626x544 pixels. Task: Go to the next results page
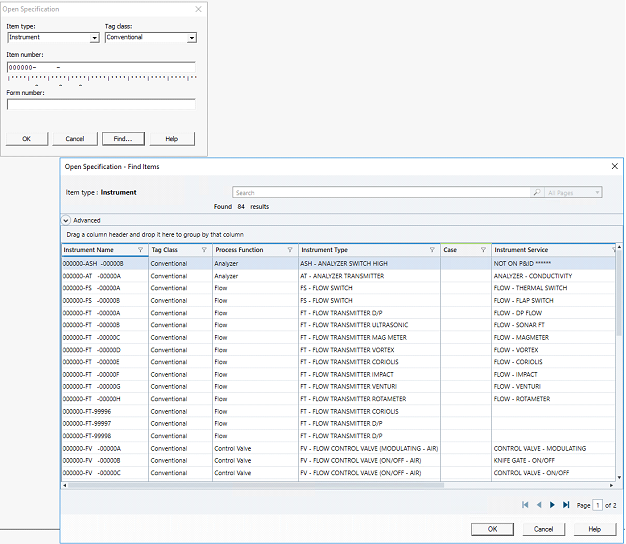[552, 505]
